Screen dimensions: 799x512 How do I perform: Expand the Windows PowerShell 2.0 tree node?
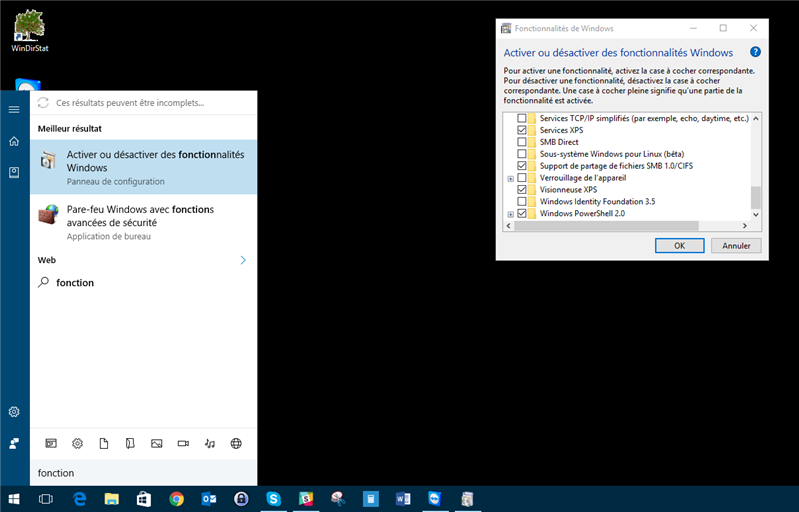click(511, 214)
